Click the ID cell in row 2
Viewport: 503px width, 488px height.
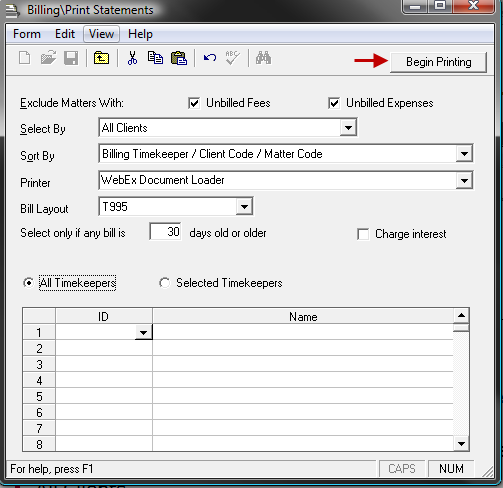(104, 348)
